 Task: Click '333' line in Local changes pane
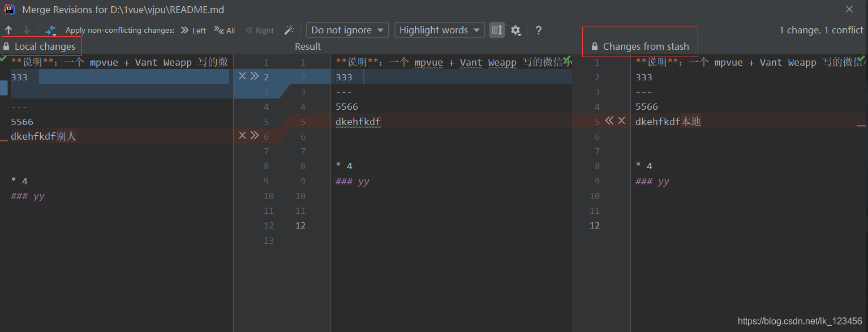pos(19,77)
